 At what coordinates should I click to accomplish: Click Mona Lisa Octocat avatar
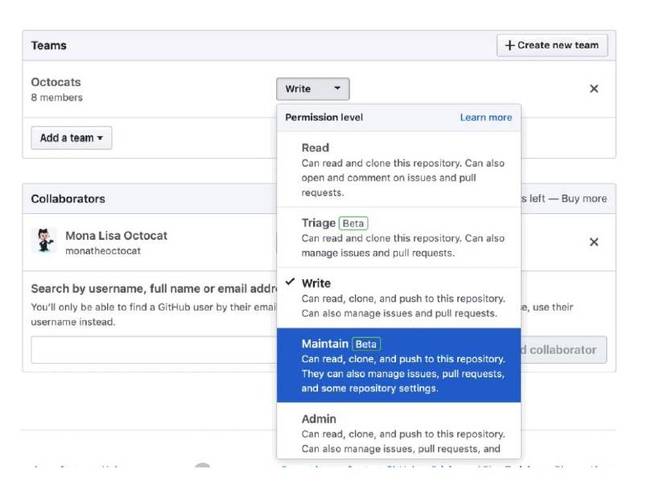44,240
